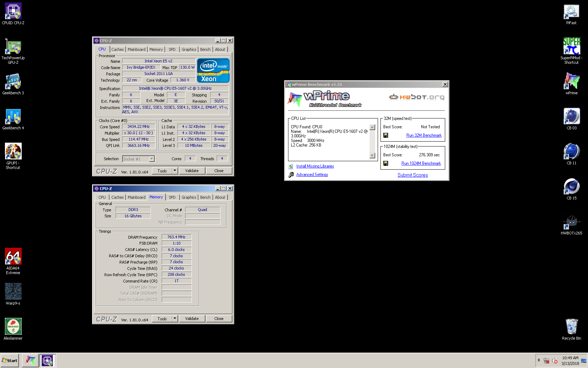Viewport: 588px width, 368px height.
Task: Click Submit Scores link
Action: click(x=413, y=175)
